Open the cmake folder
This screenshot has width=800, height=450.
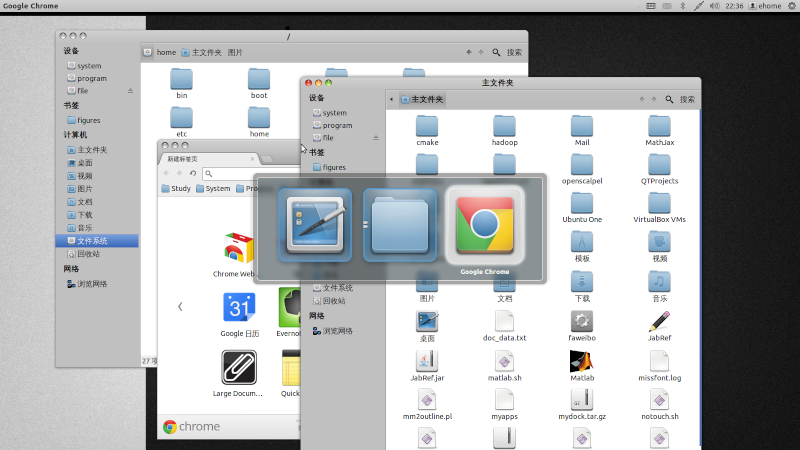point(427,131)
